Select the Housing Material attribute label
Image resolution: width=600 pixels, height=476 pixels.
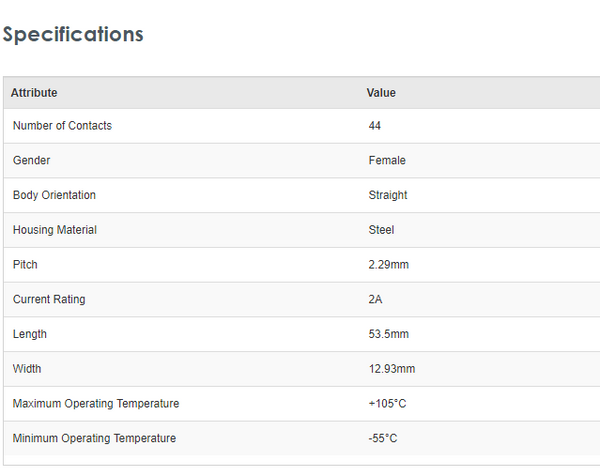click(x=55, y=230)
